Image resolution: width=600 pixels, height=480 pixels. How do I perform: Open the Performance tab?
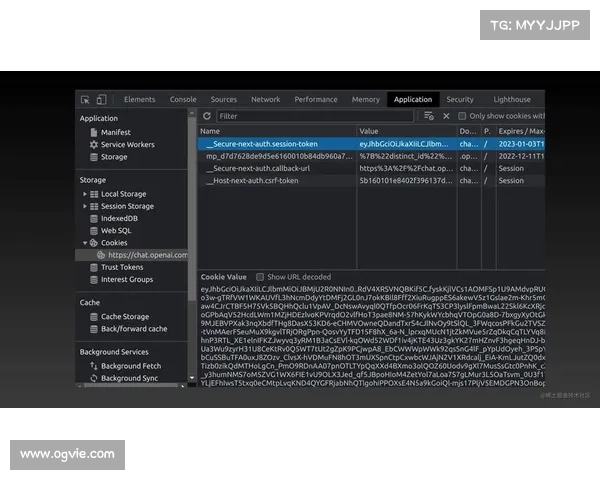(x=316, y=100)
